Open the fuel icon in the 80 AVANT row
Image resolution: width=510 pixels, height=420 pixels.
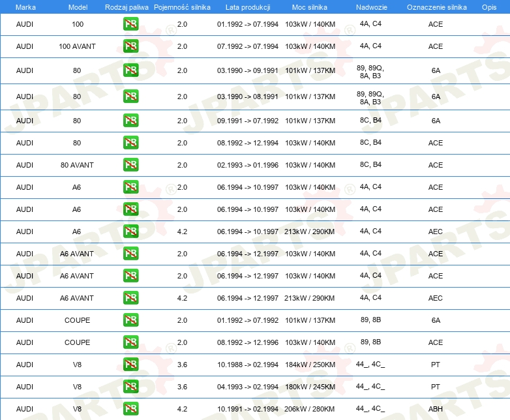130,164
